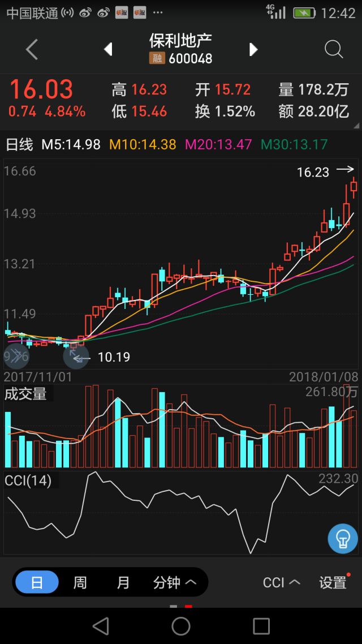Screen dimensions: 362x644
Task: Tap the status bar overflow dots
Action: (158, 13)
